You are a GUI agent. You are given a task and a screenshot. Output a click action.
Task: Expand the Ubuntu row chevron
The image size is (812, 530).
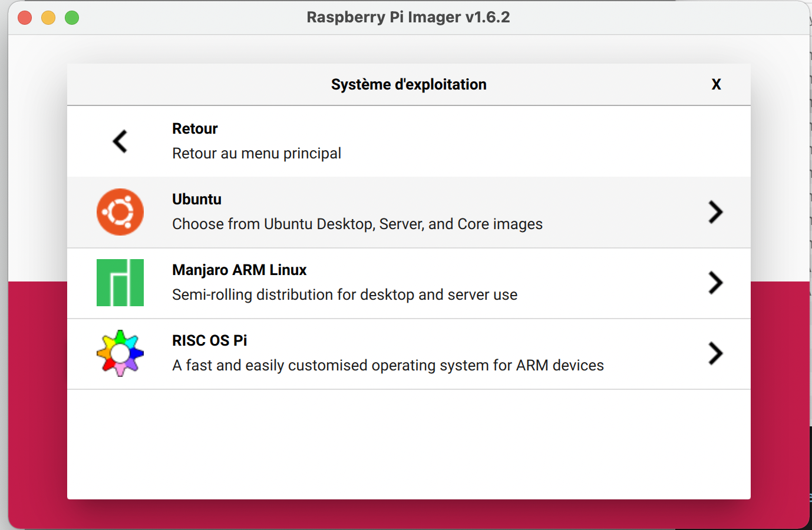point(715,212)
